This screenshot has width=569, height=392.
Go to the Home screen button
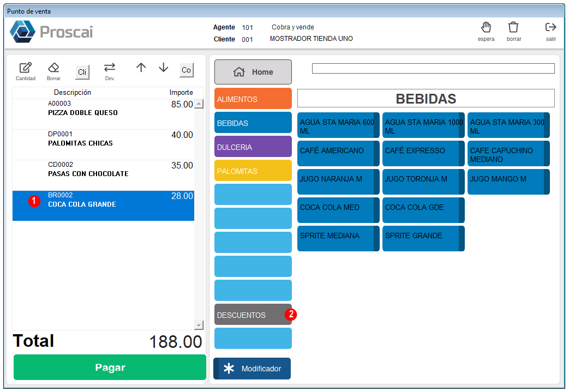pos(253,72)
